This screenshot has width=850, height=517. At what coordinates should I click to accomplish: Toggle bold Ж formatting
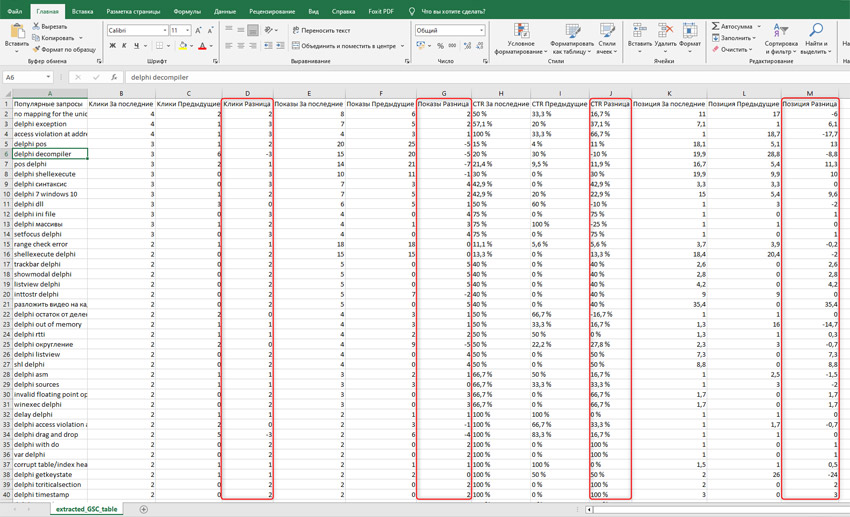112,46
